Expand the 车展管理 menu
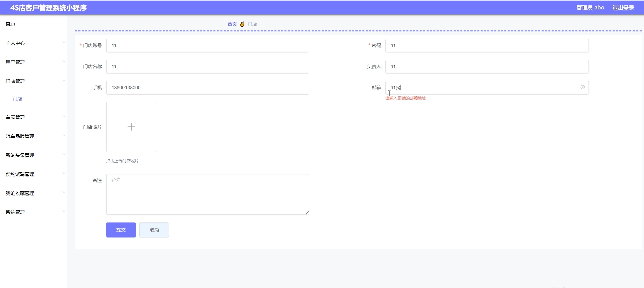Image resolution: width=644 pixels, height=288 pixels. (x=33, y=117)
